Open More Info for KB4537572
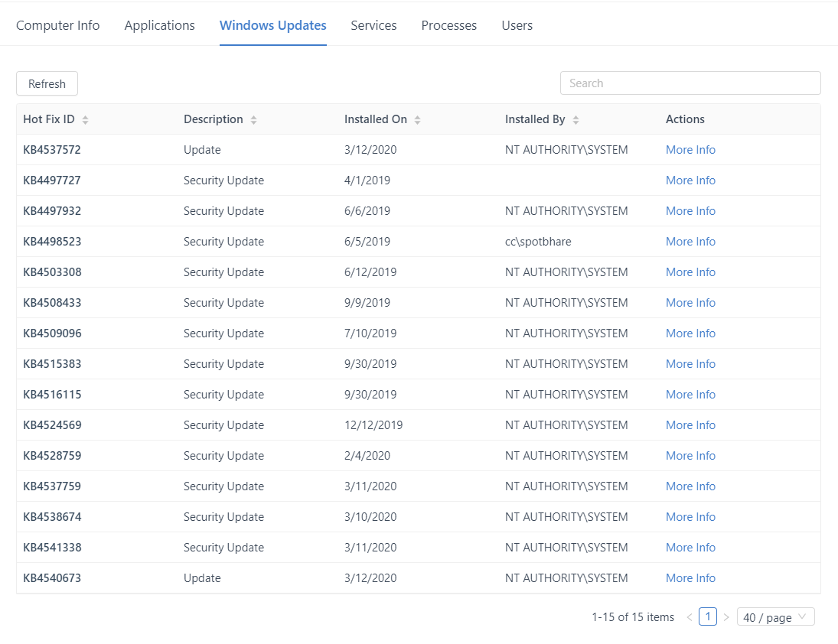The image size is (838, 644). coord(690,150)
